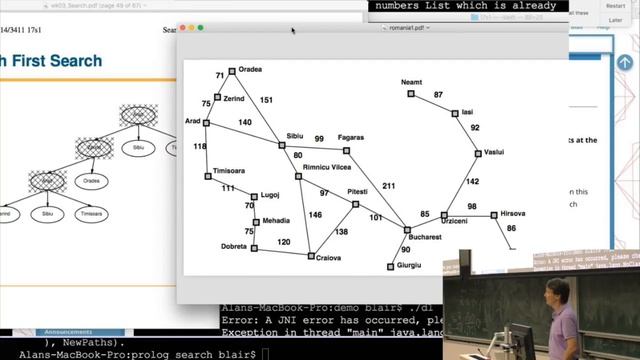Click the 'Giurgiu' city label

[x=409, y=265]
